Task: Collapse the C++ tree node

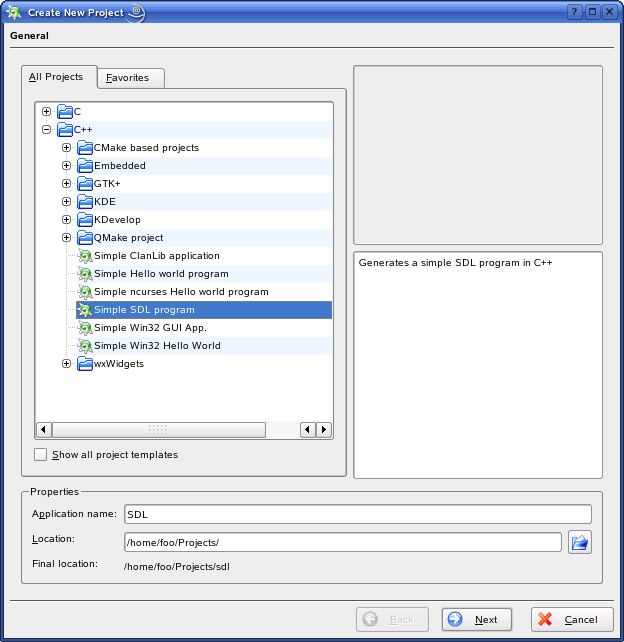Action: click(x=47, y=129)
